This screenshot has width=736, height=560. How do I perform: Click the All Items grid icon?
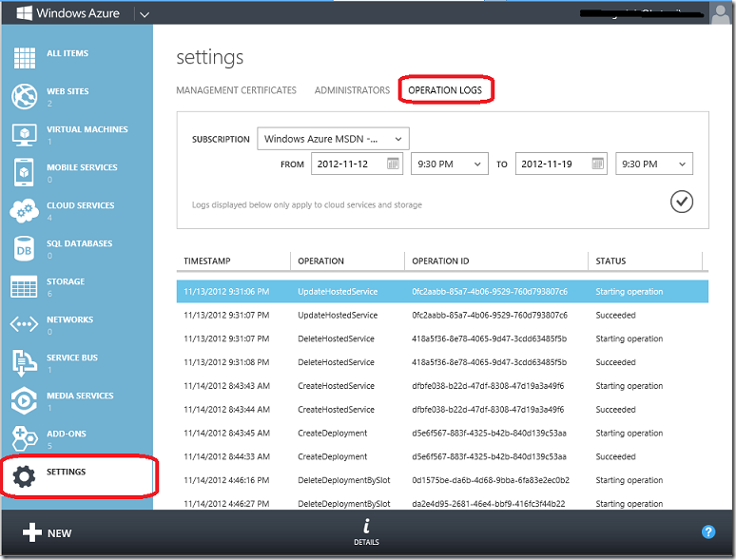[x=25, y=58]
